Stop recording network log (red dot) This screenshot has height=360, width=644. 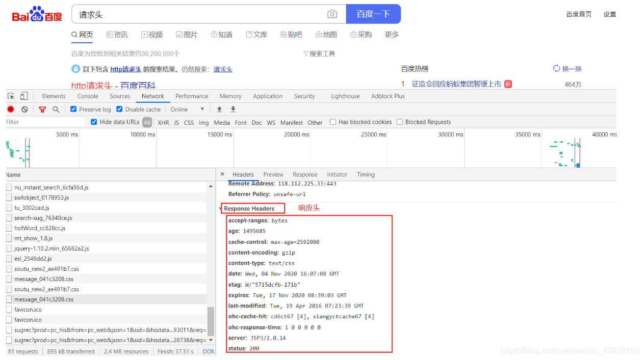[11, 109]
